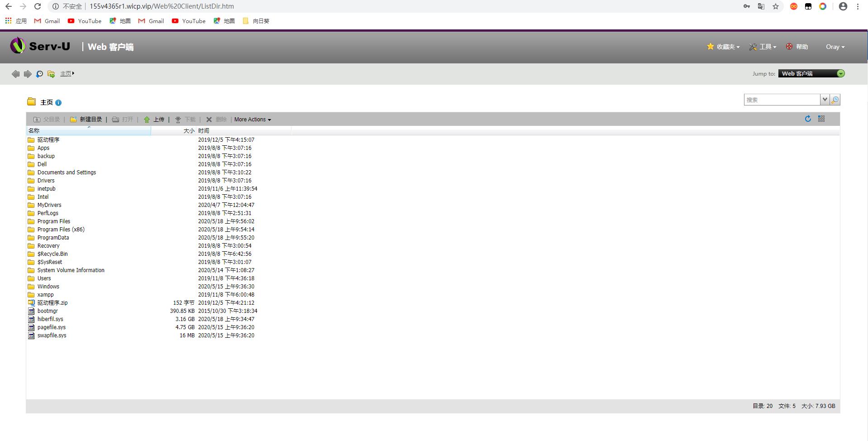Image resolution: width=868 pixels, height=441 pixels.
Task: Refresh the directory listing with the blue arrow
Action: click(x=808, y=119)
